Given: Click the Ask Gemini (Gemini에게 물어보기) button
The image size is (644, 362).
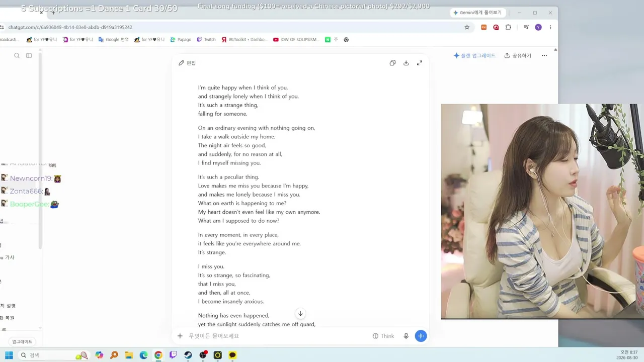Looking at the screenshot, I should [477, 13].
